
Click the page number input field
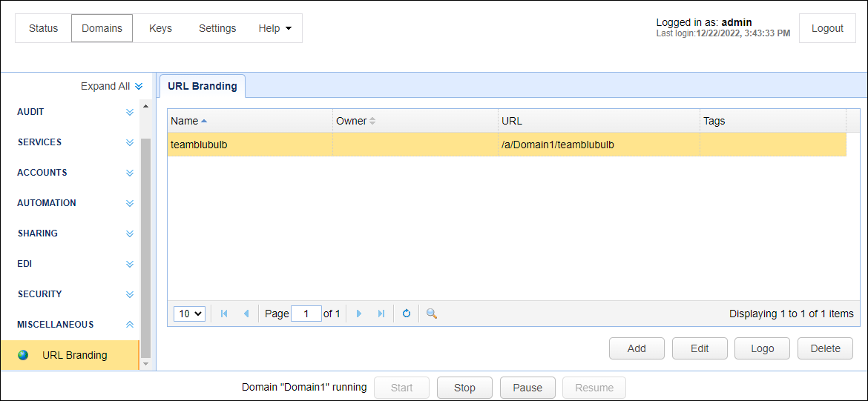(306, 314)
